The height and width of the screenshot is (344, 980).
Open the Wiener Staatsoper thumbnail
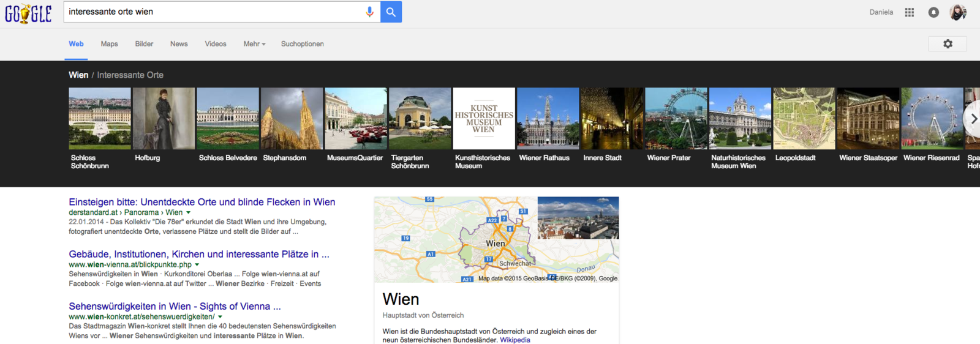[868, 118]
